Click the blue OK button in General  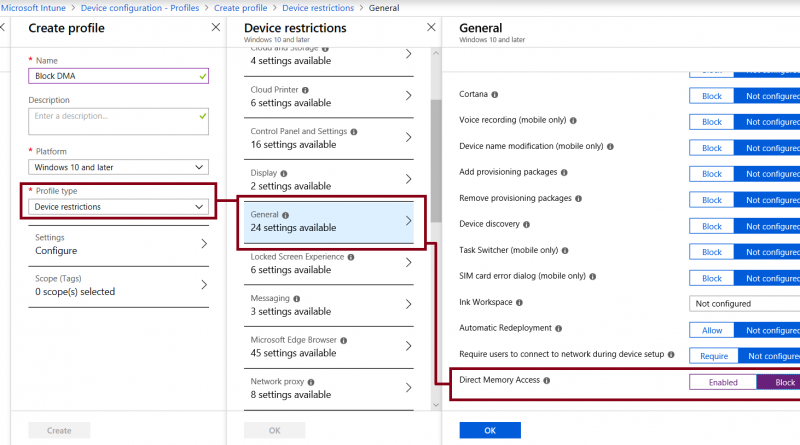490,430
